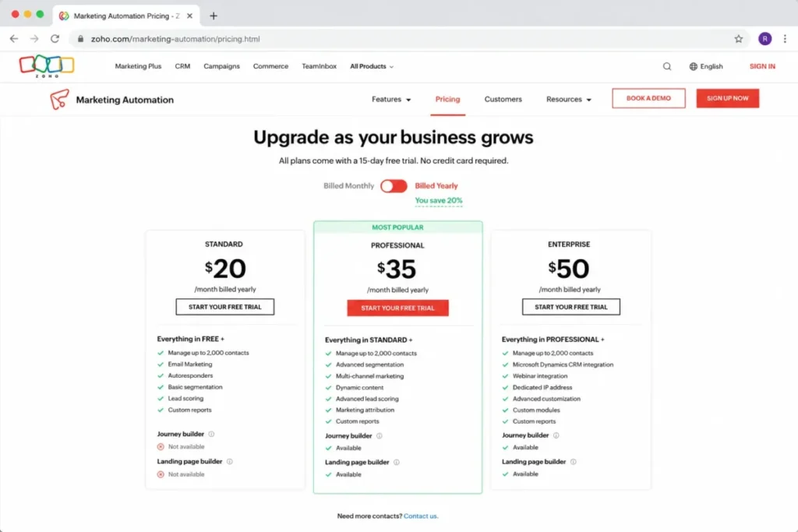Click the Standard Landing page builder not-available icon

tap(161, 474)
